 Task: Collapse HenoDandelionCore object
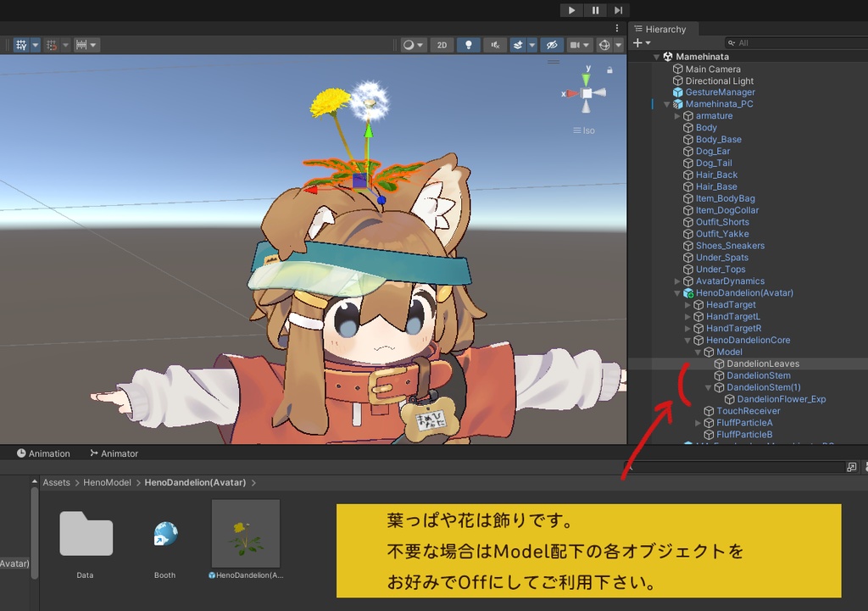[x=687, y=341]
